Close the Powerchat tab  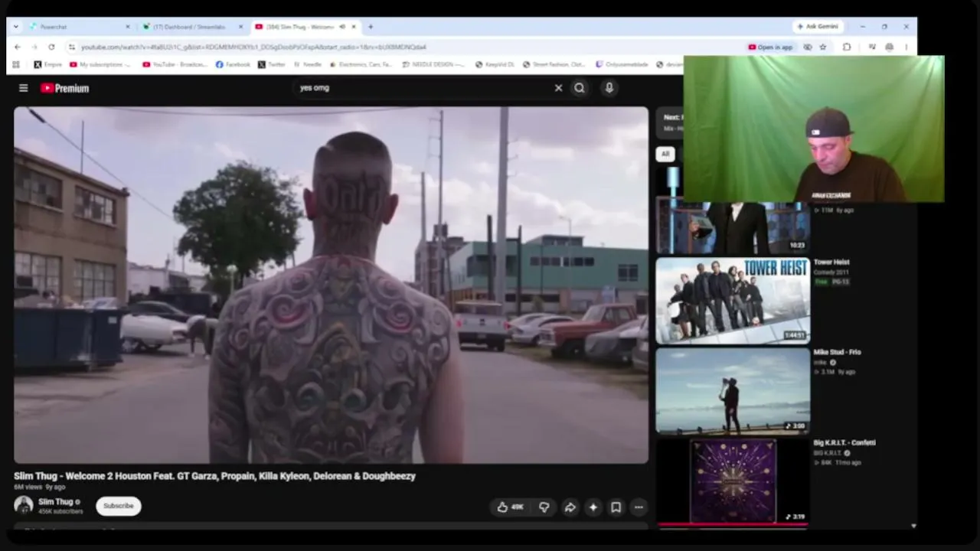coord(128,27)
